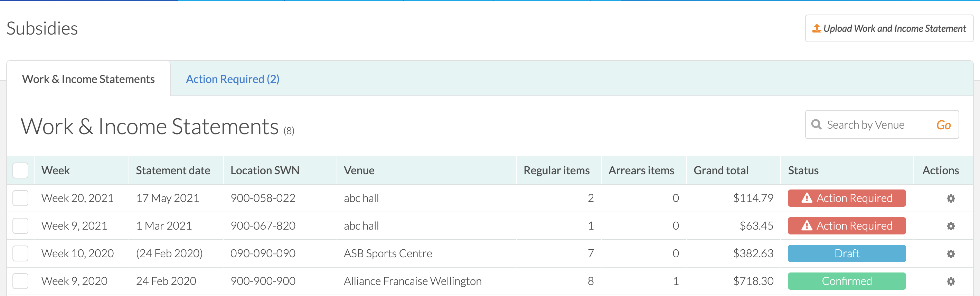Tick the select-all checkbox in table header
Image resolution: width=980 pixels, height=296 pixels.
[x=20, y=170]
